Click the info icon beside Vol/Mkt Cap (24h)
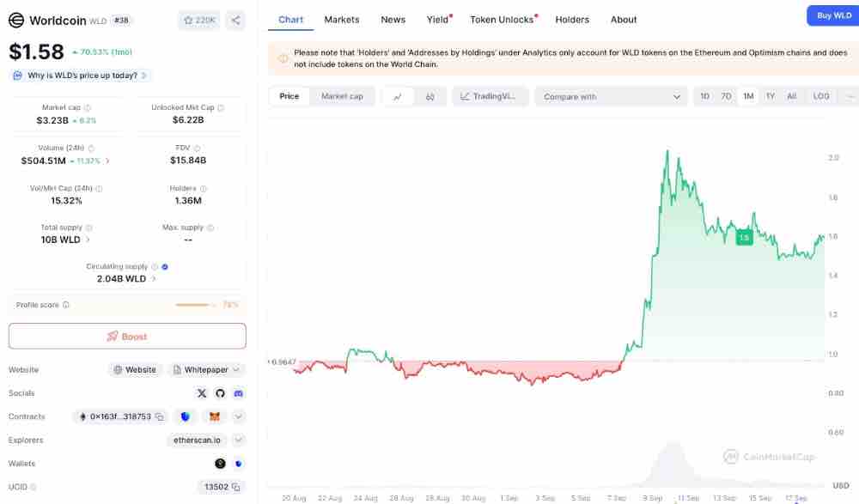Viewport: 859px width, 504px height. 99,188
